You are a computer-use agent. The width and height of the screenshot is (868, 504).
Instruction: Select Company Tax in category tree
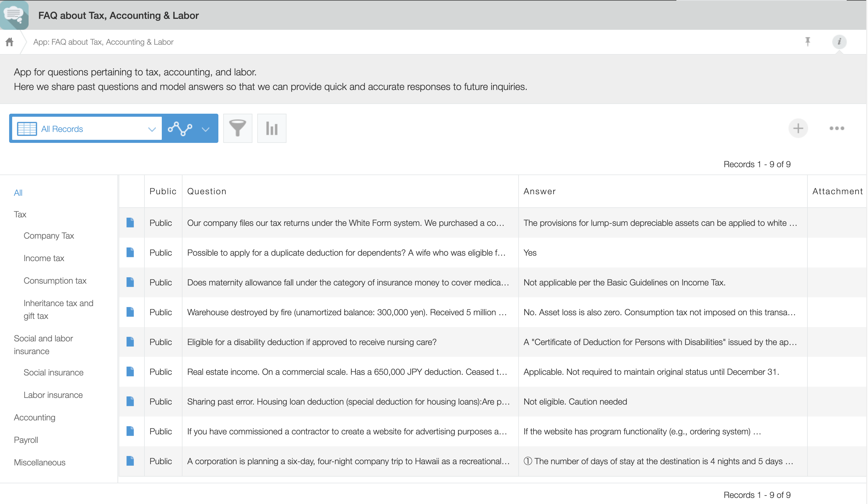coord(49,236)
